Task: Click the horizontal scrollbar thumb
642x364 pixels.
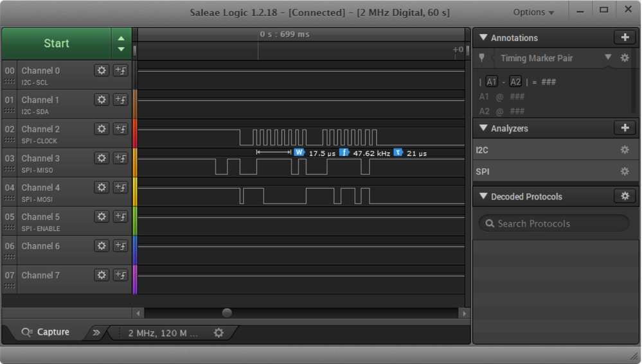Action: coord(227,313)
